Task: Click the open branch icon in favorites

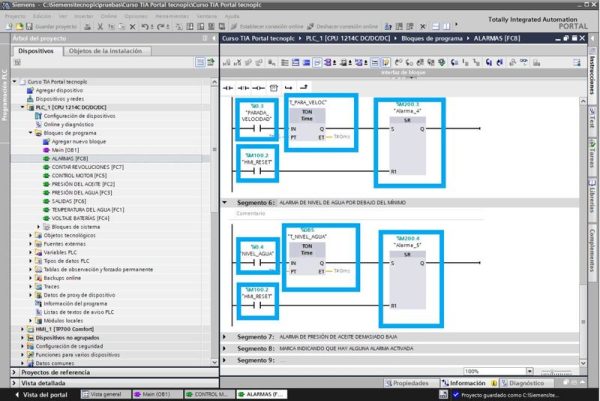Action: [289, 88]
